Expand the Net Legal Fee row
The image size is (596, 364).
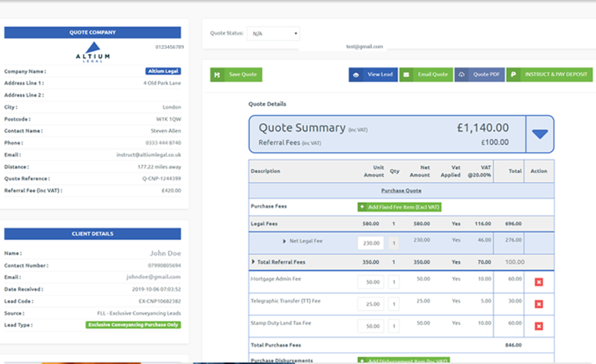tap(284, 241)
